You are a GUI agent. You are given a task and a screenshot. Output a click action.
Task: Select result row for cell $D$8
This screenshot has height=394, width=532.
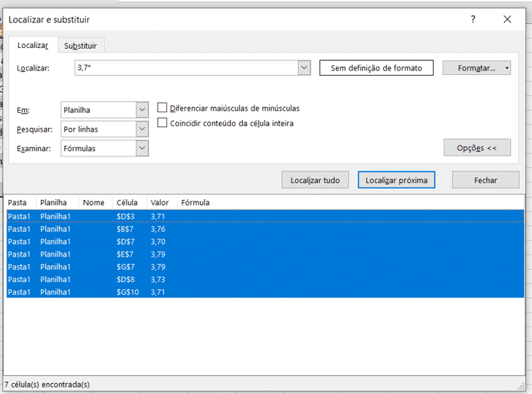[x=265, y=279]
